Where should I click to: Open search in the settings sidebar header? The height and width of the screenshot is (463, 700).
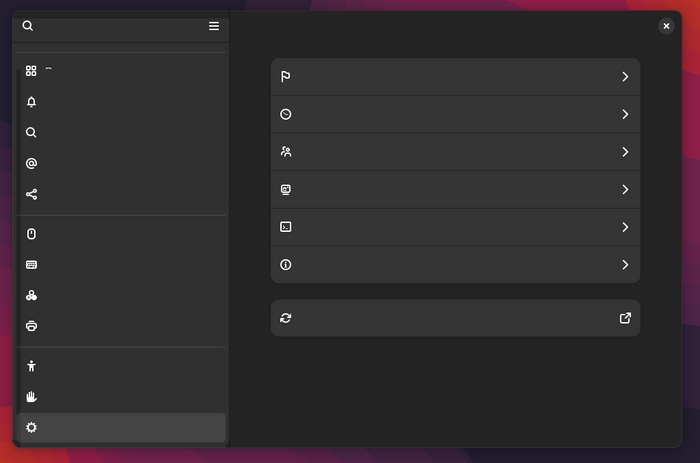click(x=28, y=26)
